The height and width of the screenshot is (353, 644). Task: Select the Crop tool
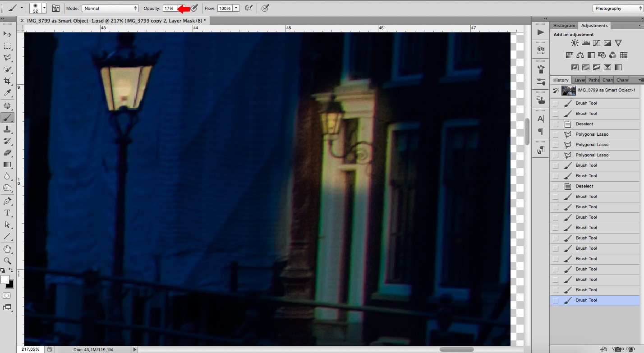pyautogui.click(x=7, y=81)
